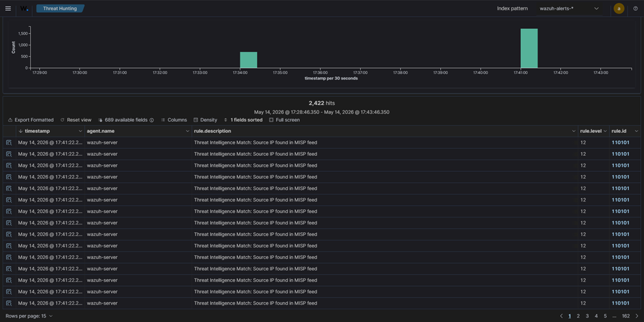
Task: Click the tall histogram bar at 17:41:00
Action: pos(529,48)
